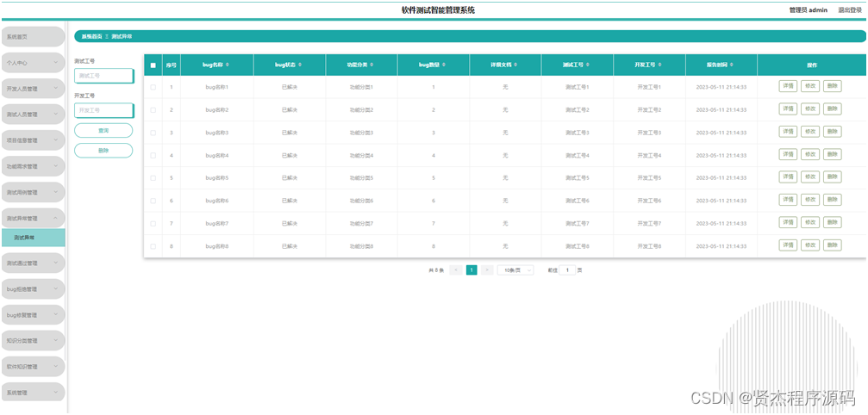Click 删除 in the bug名称6 row
868x415 pixels.
(x=832, y=200)
